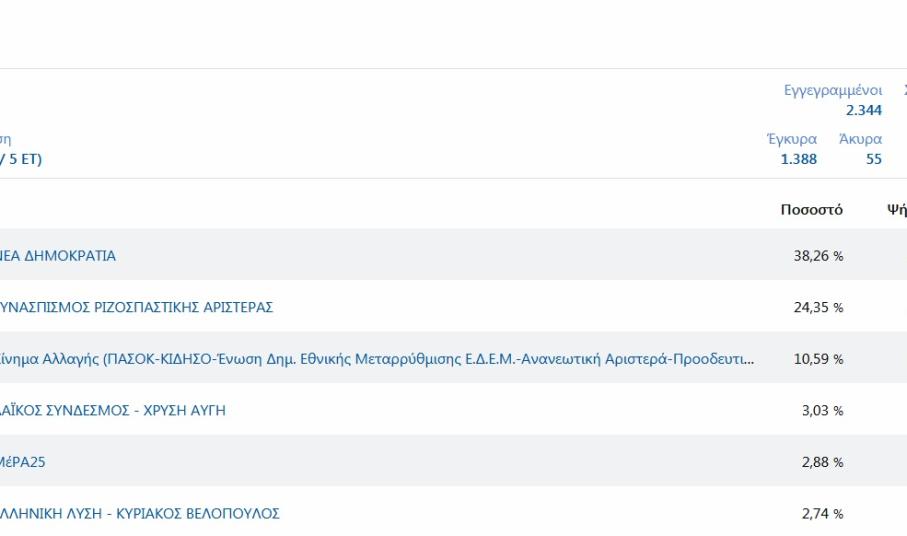907x536 pixels.
Task: Select the ΜέΡΑ25 party link
Action: coord(25,462)
